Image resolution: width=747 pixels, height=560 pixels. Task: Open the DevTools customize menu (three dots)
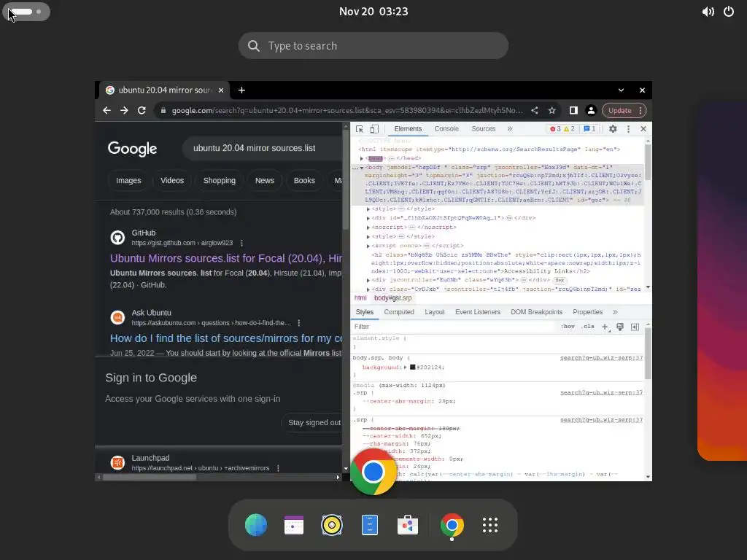628,129
